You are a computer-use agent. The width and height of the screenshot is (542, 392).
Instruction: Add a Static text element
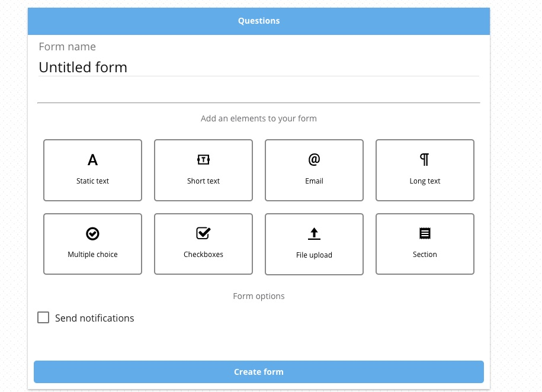click(x=92, y=170)
